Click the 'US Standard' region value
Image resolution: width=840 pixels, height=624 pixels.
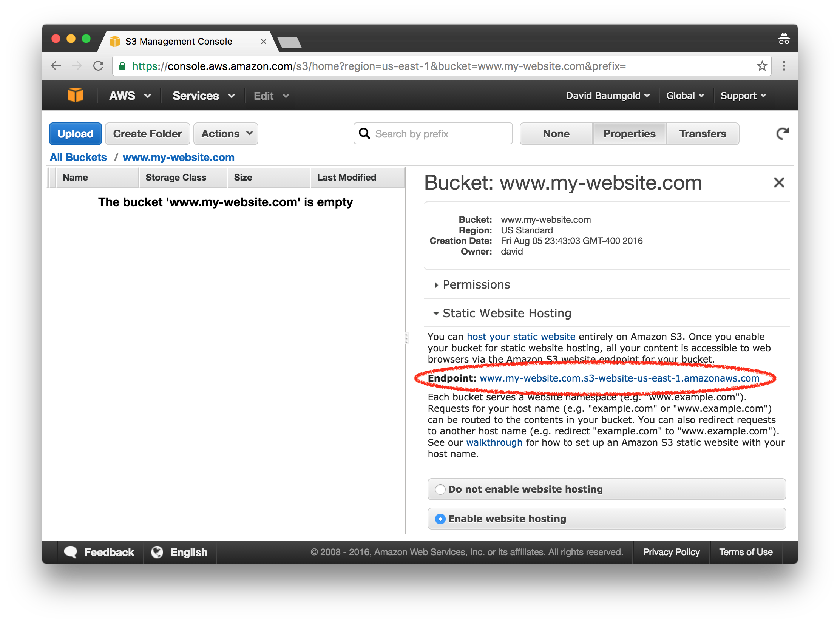[x=527, y=230]
